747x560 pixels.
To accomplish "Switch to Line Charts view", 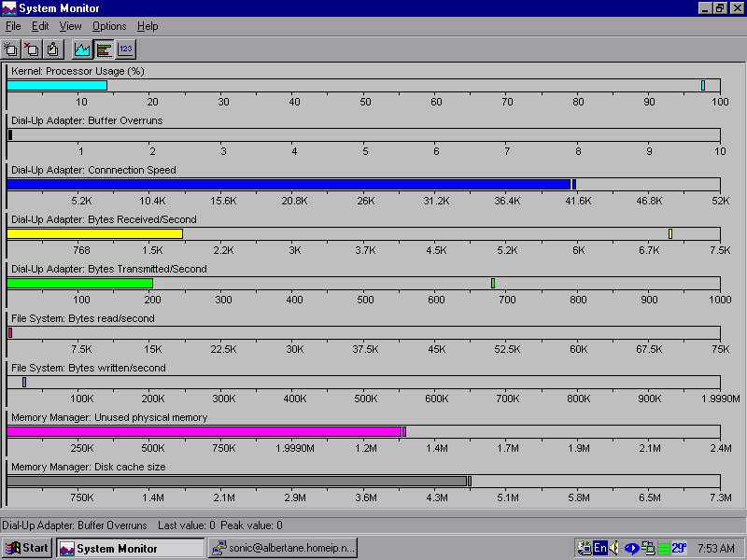I will tap(82, 49).
